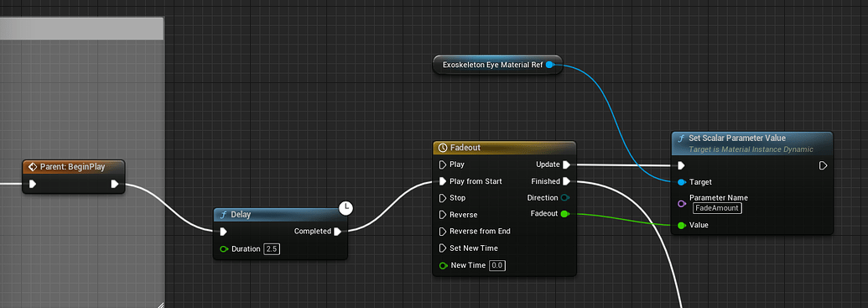Viewport: 868px width, 308px height.
Task: Click Set Scalar Parameter Value output exec pin
Action: [823, 165]
